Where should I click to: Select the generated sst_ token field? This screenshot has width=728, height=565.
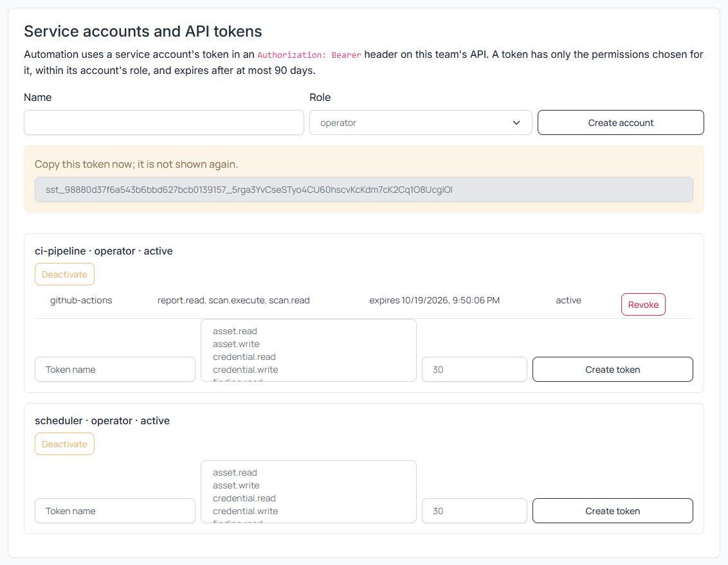(364, 189)
